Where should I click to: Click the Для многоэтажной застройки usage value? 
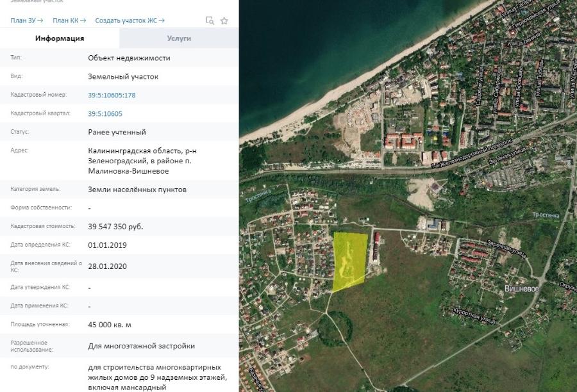141,346
